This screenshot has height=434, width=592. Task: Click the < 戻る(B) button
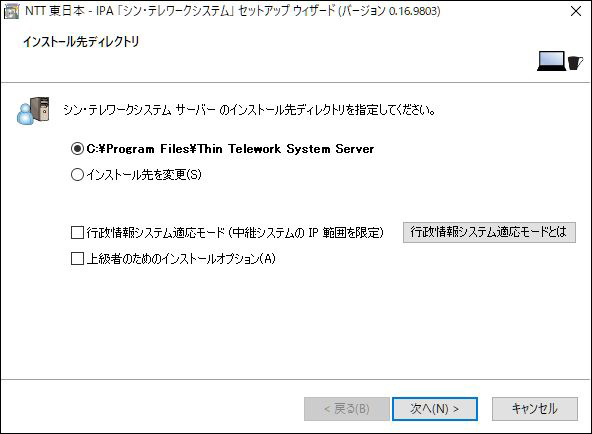(347, 409)
